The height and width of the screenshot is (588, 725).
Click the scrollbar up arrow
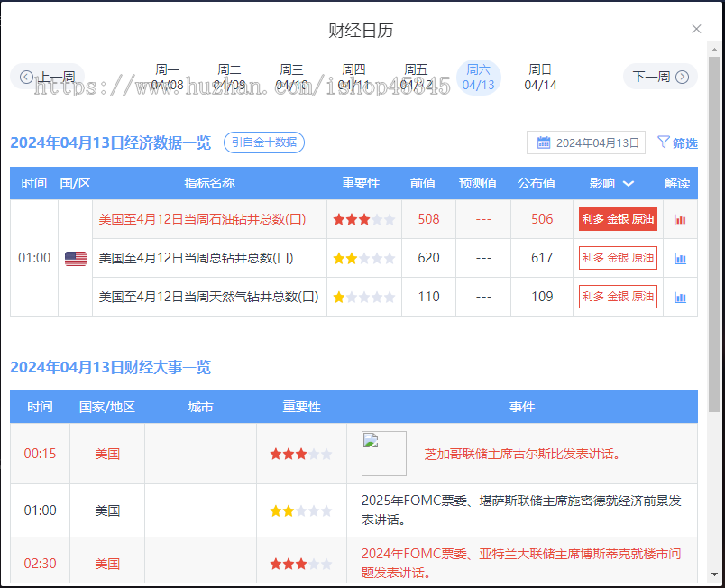click(x=714, y=50)
